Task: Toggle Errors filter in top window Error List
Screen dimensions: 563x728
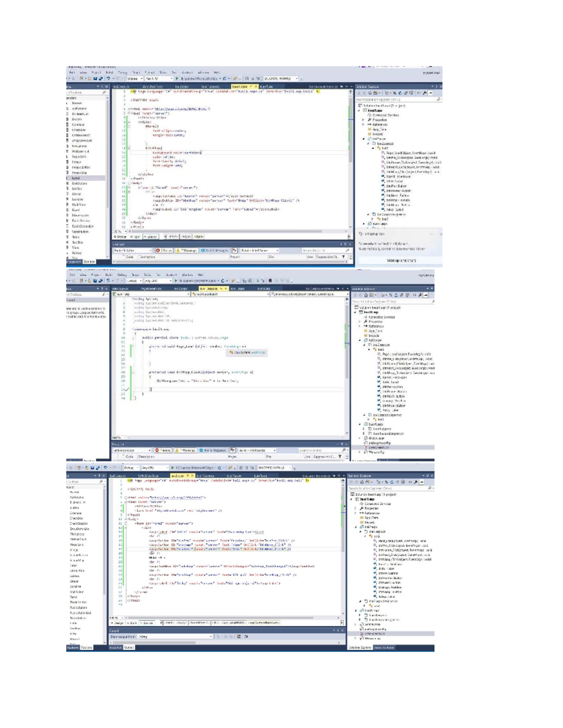Action: (x=164, y=250)
